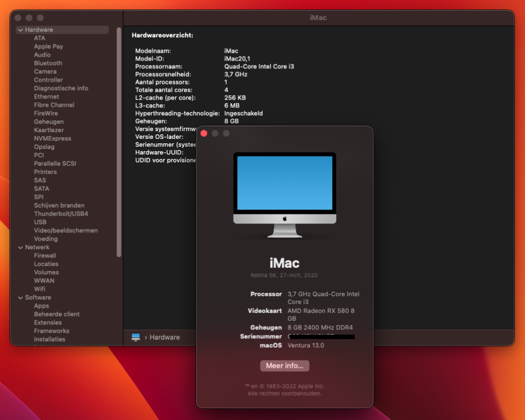Select Wifi in the sidebar
525x420 pixels.
[40, 289]
